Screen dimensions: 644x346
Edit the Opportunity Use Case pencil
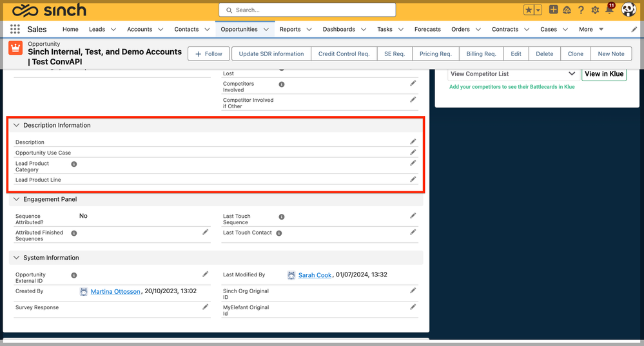point(413,152)
